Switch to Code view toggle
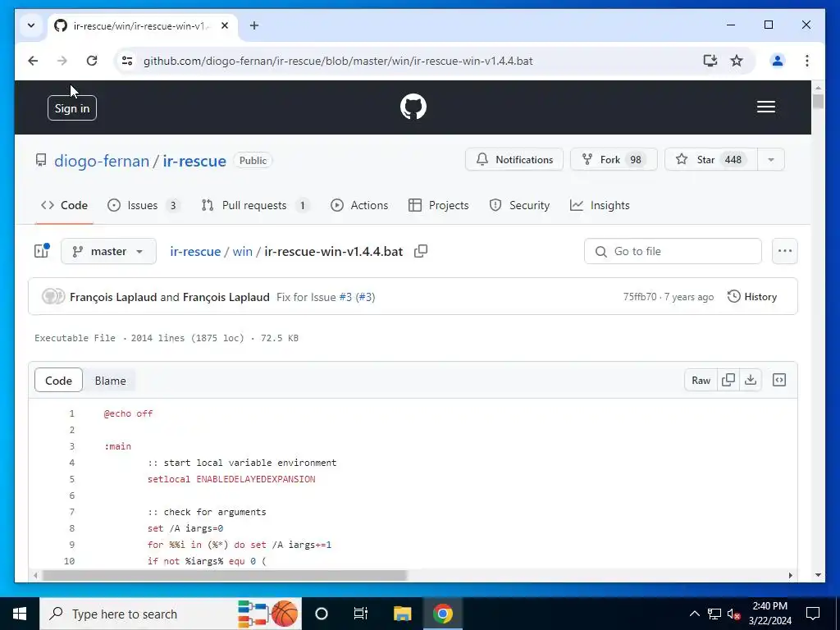Viewport: 840px width, 630px height. [x=58, y=381]
